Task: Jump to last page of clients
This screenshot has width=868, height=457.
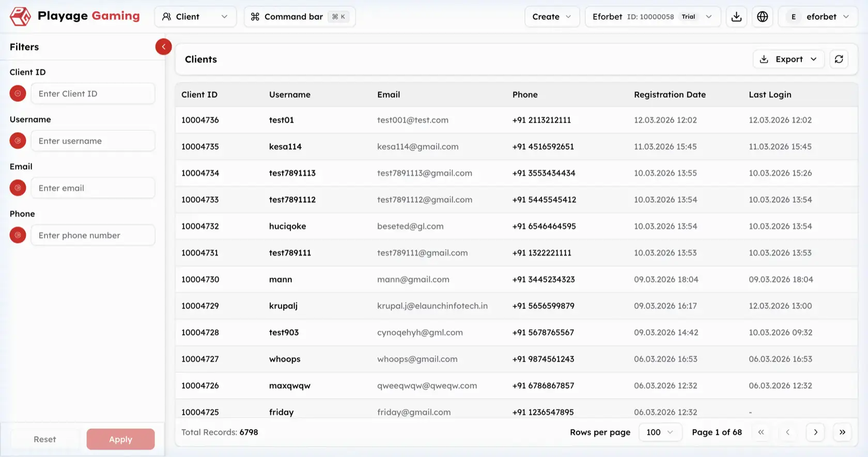Action: [842, 432]
